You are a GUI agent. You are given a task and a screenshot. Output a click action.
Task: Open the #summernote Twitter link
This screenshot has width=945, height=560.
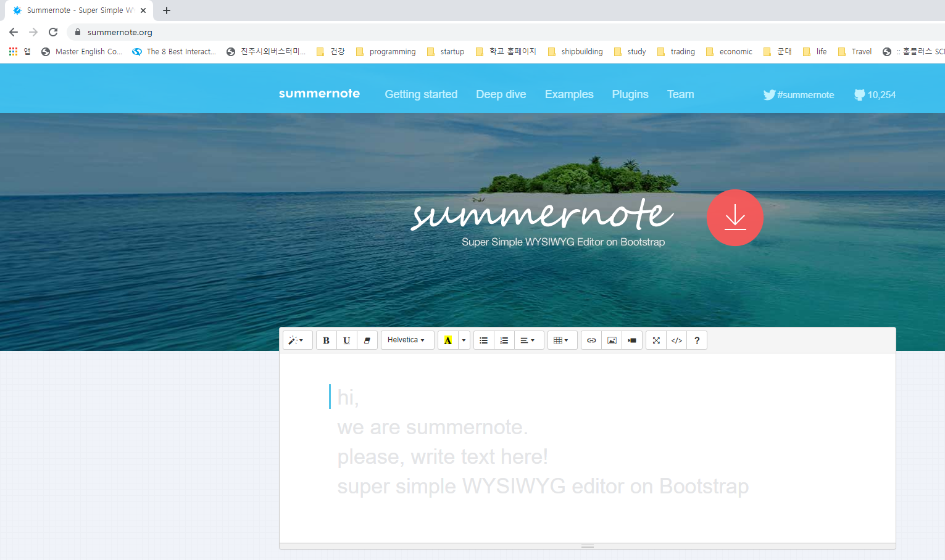pyautogui.click(x=799, y=94)
